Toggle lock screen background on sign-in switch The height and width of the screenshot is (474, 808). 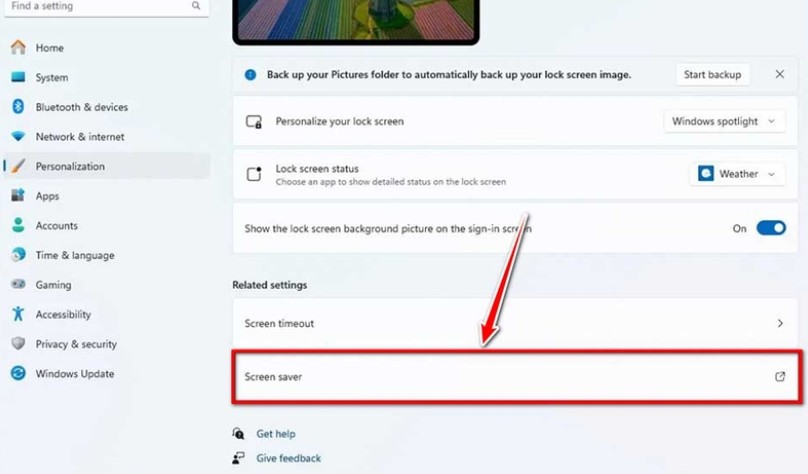771,228
